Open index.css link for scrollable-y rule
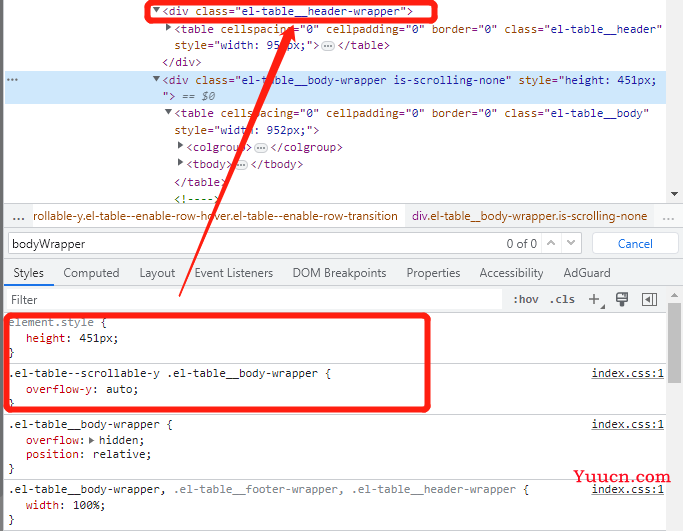 click(x=627, y=373)
